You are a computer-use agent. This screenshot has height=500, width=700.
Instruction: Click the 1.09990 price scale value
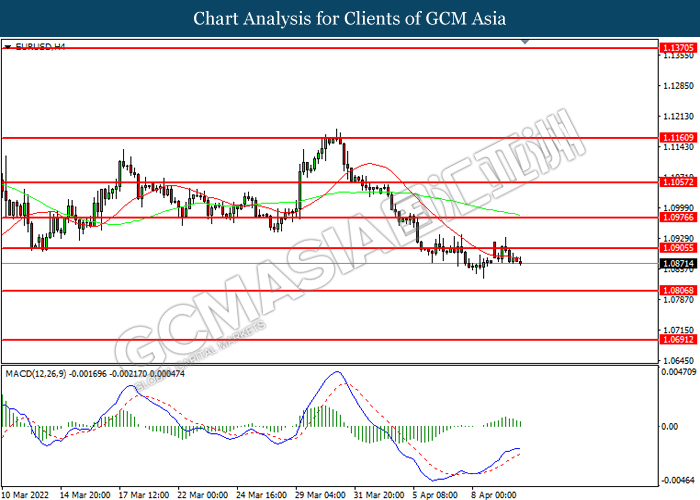coord(679,208)
